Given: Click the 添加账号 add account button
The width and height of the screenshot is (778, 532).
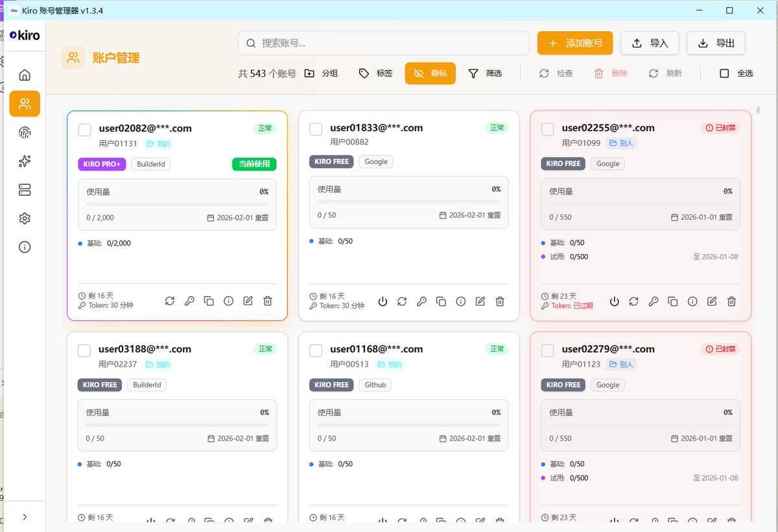Looking at the screenshot, I should tap(575, 43).
